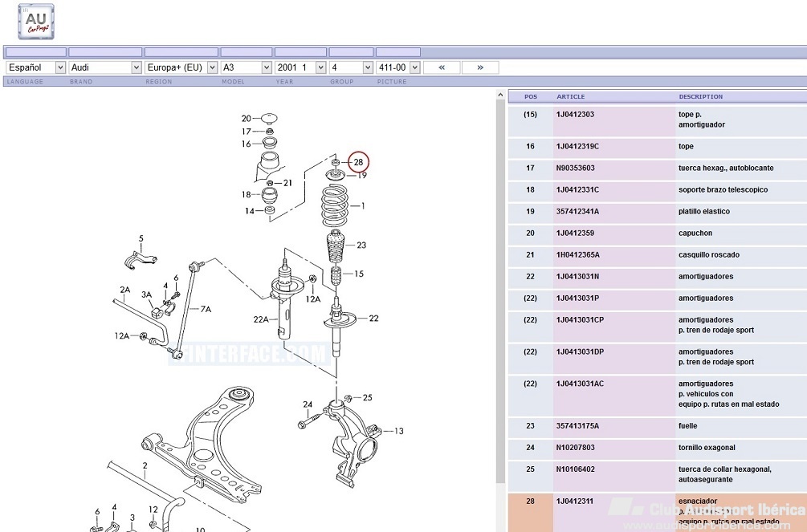Click part number 15 label in diagram
This screenshot has width=807, height=532.
(359, 274)
